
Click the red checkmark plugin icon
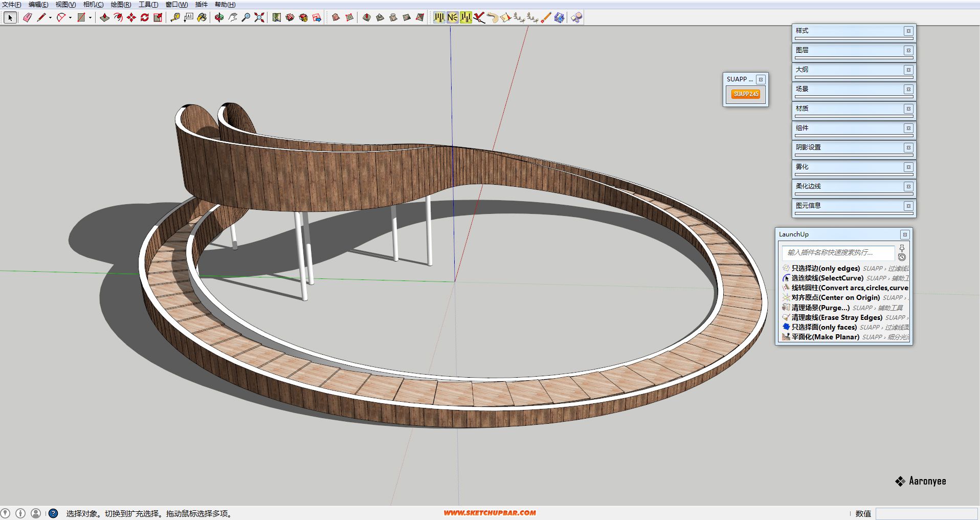coord(479,17)
